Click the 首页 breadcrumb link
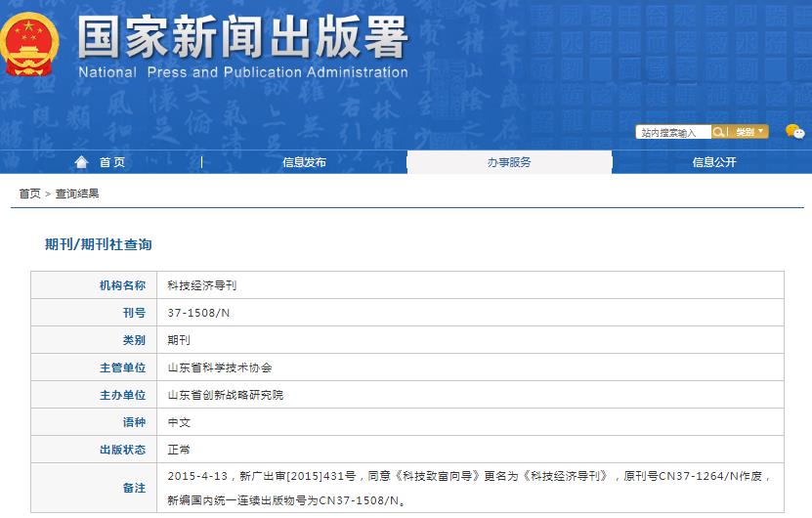The width and height of the screenshot is (812, 518). [29, 194]
